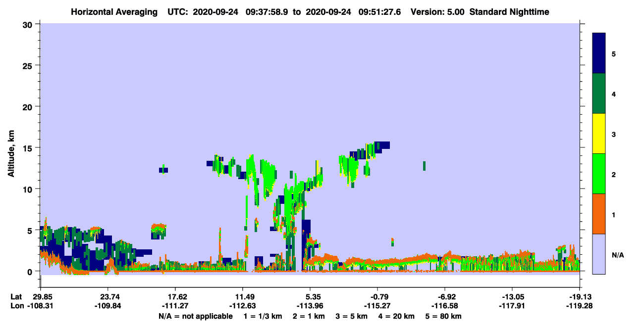Click '3 = 5 km' legend text
644x330 pixels.
tap(352, 316)
